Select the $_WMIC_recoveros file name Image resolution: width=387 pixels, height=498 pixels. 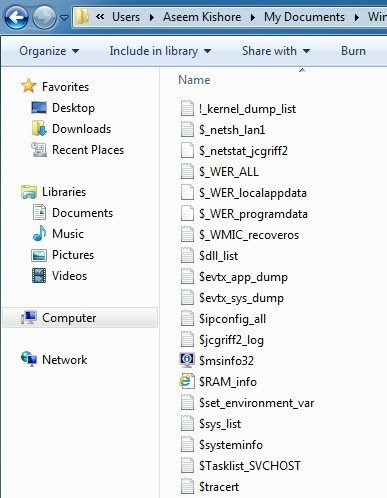pyautogui.click(x=249, y=235)
